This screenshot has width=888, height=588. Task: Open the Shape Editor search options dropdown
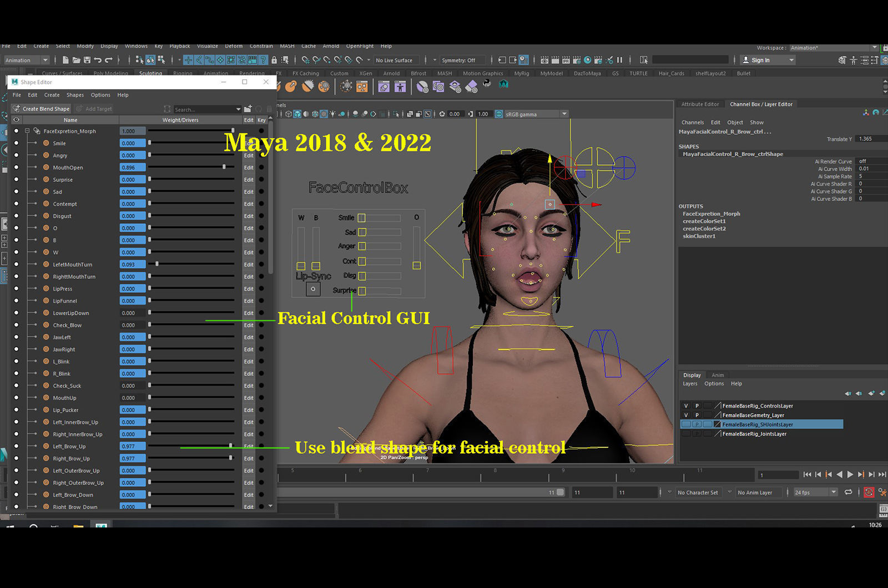(x=238, y=109)
